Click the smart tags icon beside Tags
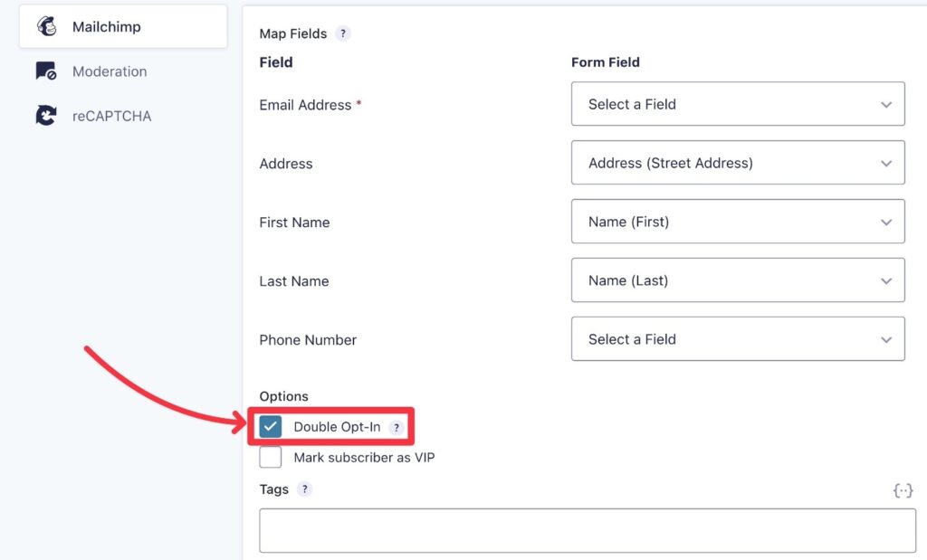The image size is (927, 560). point(903,489)
